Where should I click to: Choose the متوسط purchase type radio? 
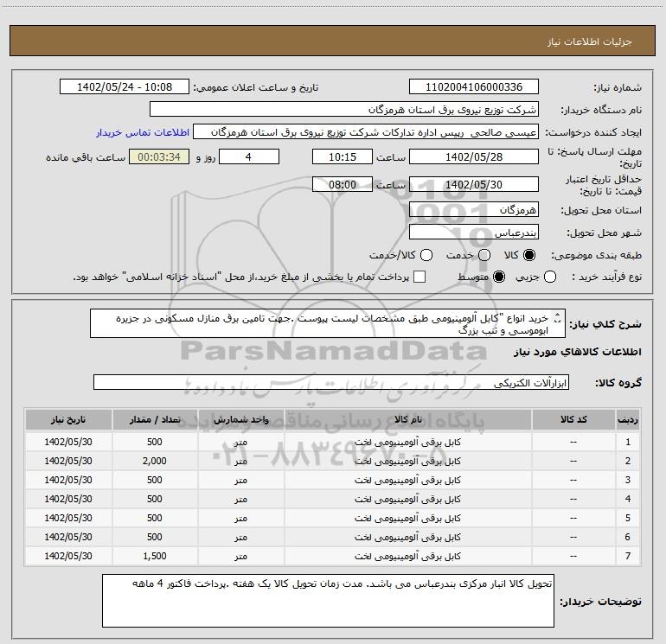coord(499,277)
